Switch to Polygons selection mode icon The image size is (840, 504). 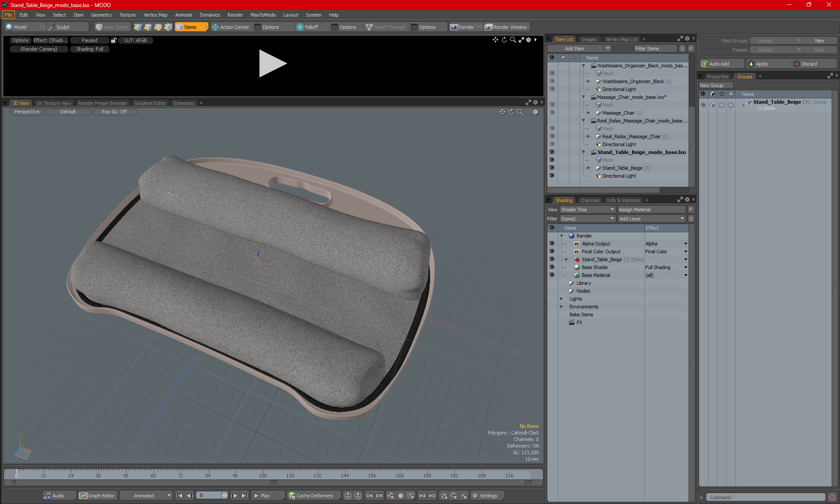(x=158, y=27)
